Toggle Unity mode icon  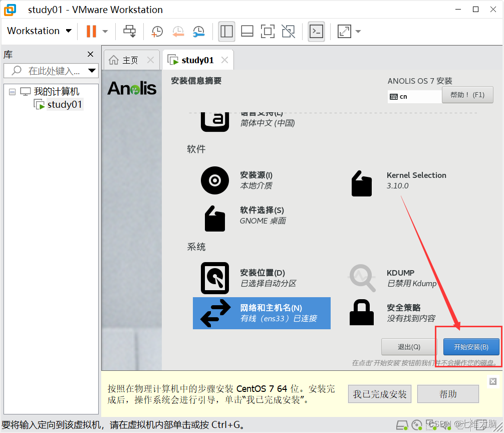tap(288, 32)
